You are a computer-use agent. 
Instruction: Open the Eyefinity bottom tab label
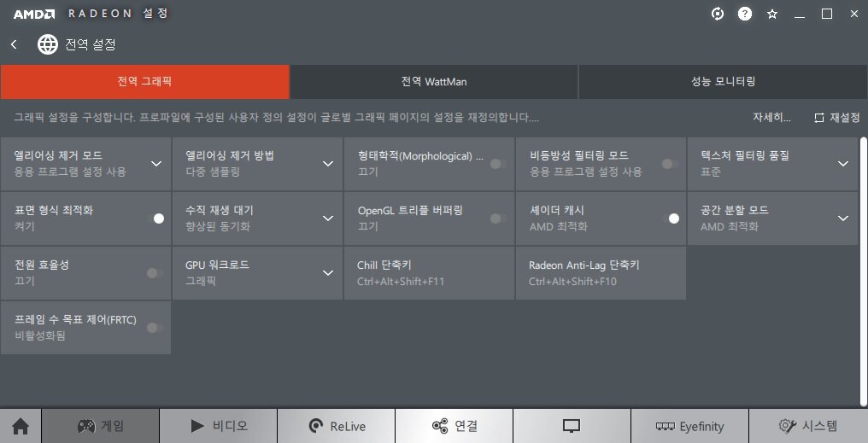pos(701,427)
